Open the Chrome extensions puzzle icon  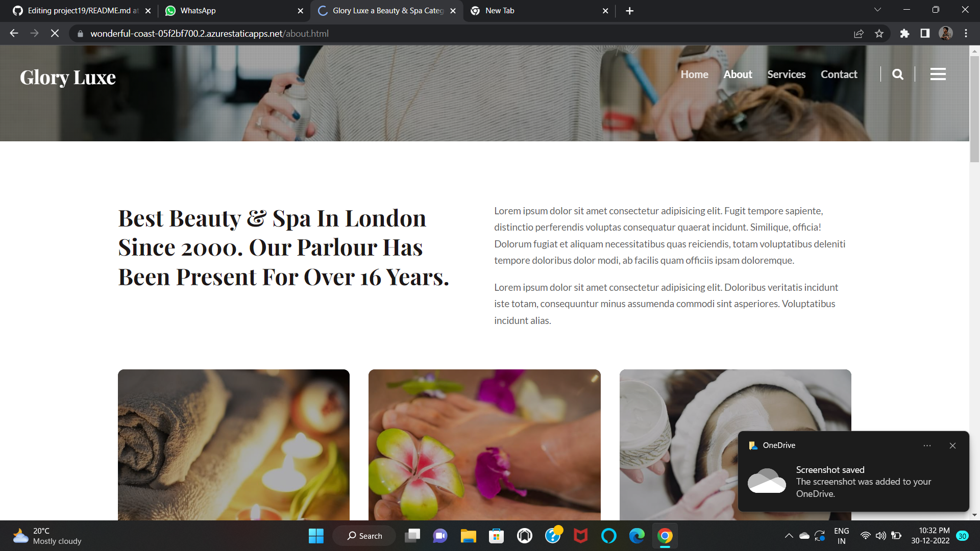point(904,34)
